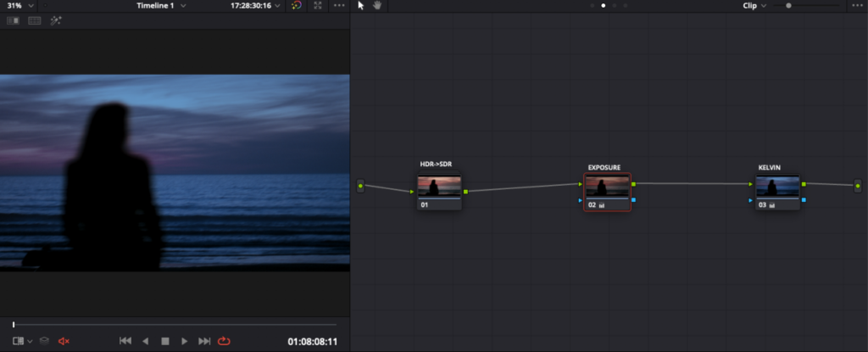Click the viewer image of silhouetted woman
Image resolution: width=868 pixels, height=352 pixels.
click(x=175, y=172)
